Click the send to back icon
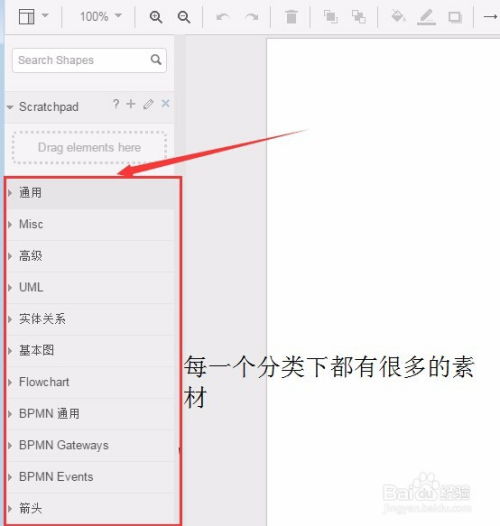Viewport: 500px width, 526px height. [x=359, y=16]
